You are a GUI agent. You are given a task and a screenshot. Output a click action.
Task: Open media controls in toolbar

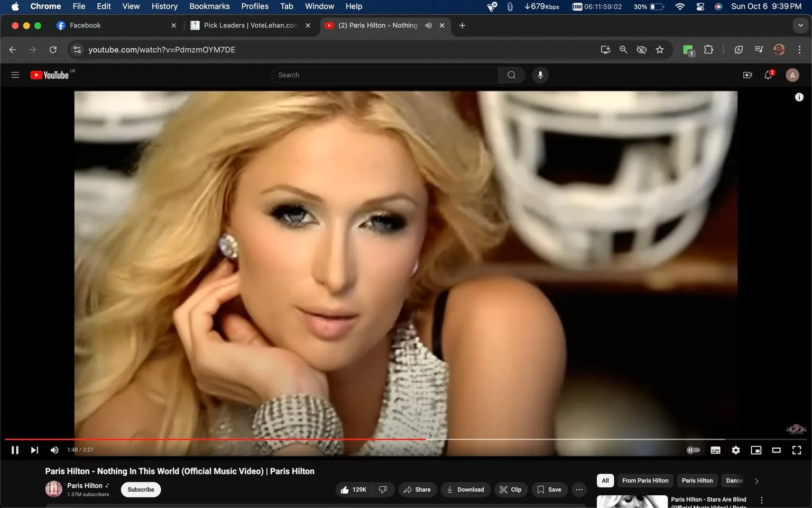pyautogui.click(x=759, y=50)
